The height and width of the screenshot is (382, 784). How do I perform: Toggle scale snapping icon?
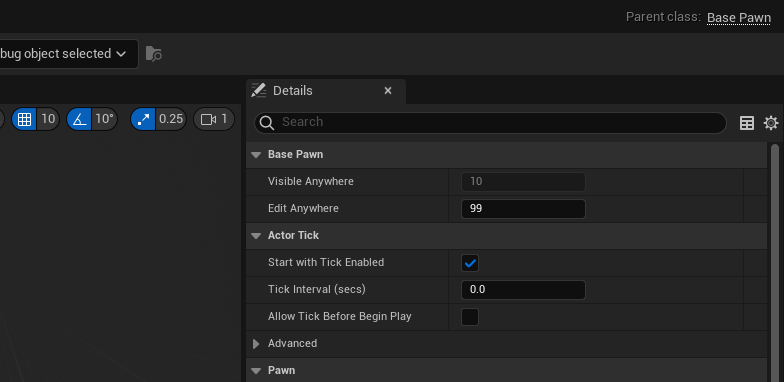pos(143,119)
